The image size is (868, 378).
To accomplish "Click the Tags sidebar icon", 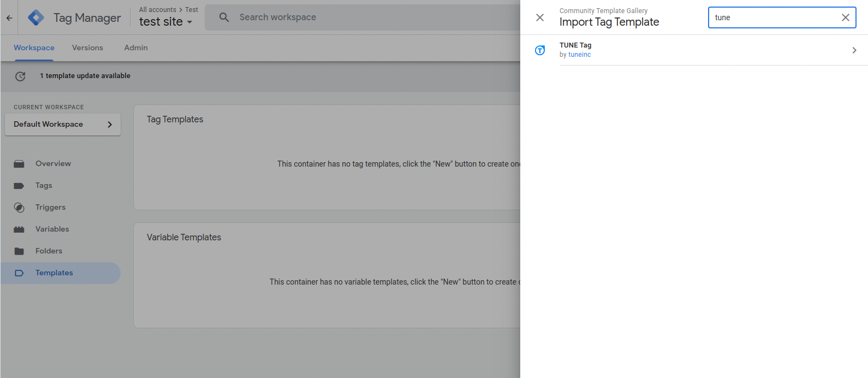I will point(19,186).
